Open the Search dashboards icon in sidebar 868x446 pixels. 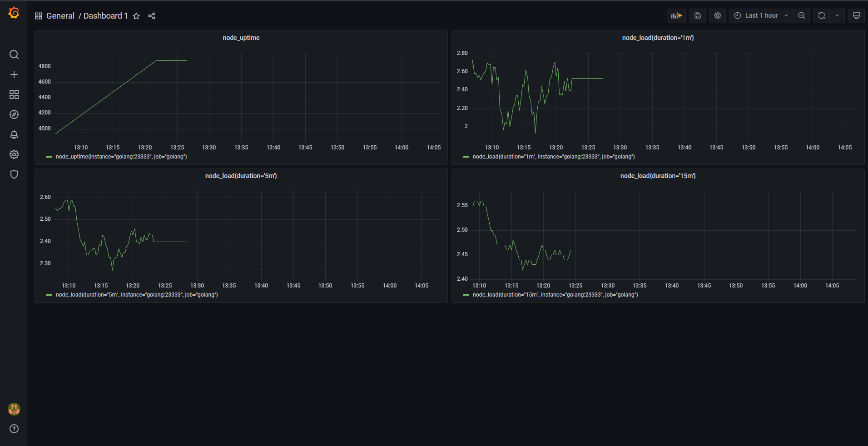pos(14,55)
